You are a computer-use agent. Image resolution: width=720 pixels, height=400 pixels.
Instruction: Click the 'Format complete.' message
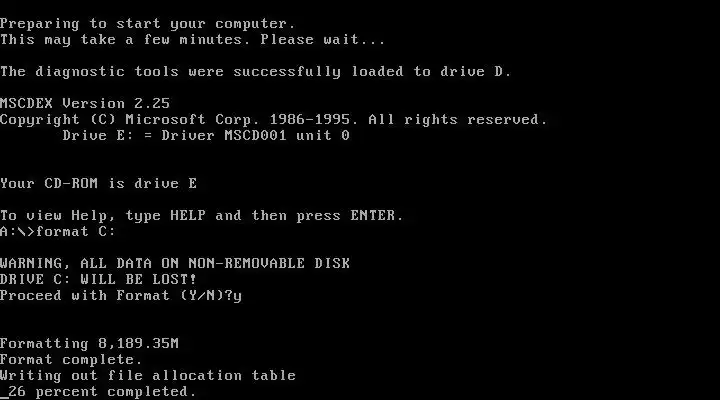click(71, 360)
